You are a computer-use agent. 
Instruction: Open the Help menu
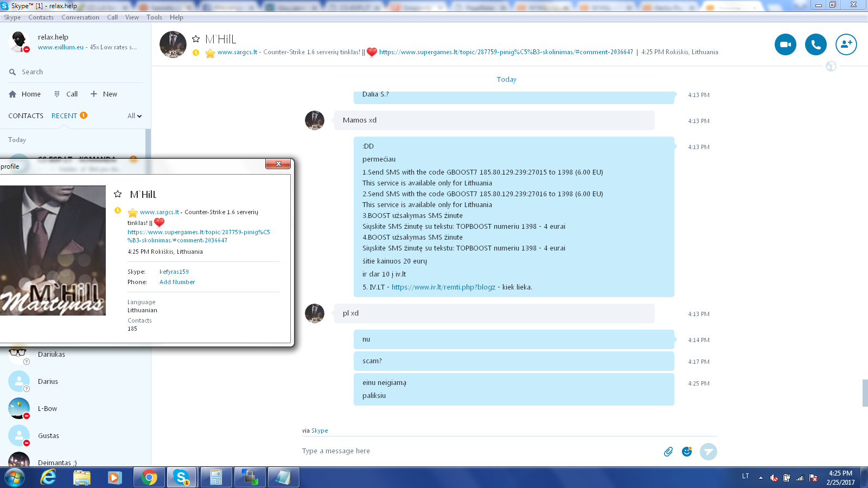176,17
